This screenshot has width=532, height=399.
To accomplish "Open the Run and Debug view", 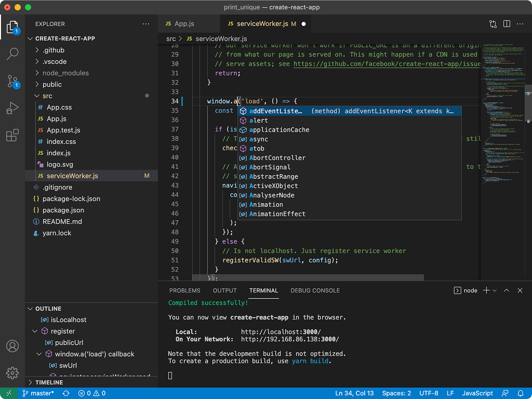I will 12,109.
